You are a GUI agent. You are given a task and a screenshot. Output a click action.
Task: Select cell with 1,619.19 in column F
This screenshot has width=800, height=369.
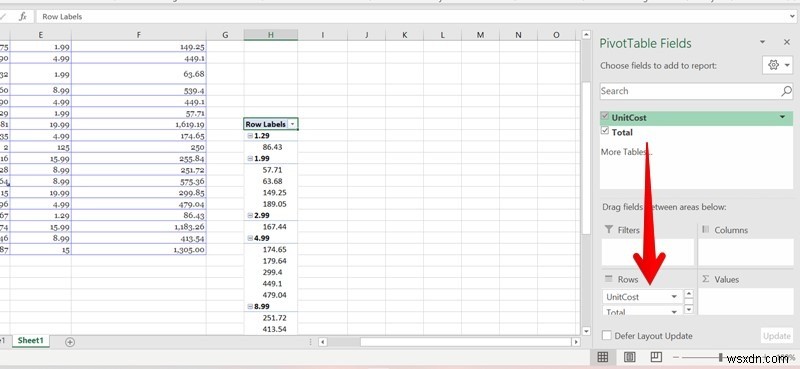pos(139,124)
